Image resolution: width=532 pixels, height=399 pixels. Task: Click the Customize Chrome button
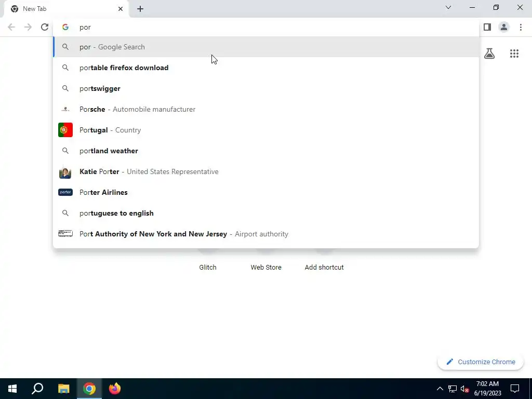[481, 362]
